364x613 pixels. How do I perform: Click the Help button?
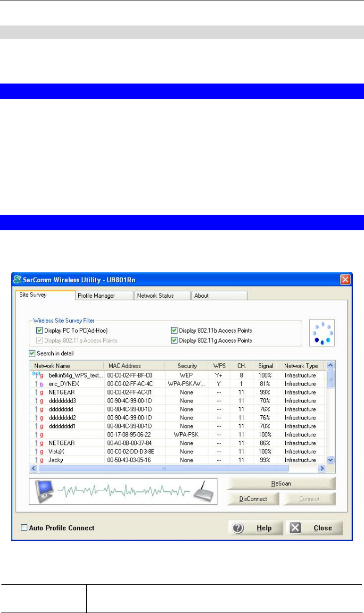coord(256,528)
